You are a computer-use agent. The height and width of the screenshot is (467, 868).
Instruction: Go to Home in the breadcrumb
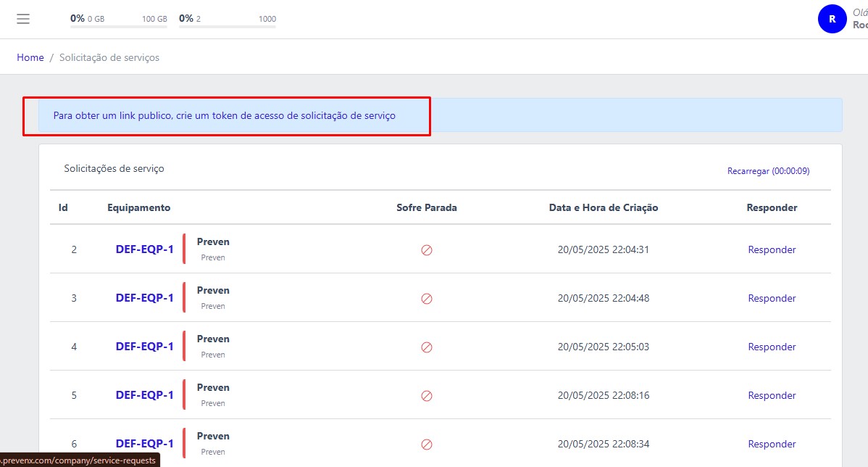point(30,57)
